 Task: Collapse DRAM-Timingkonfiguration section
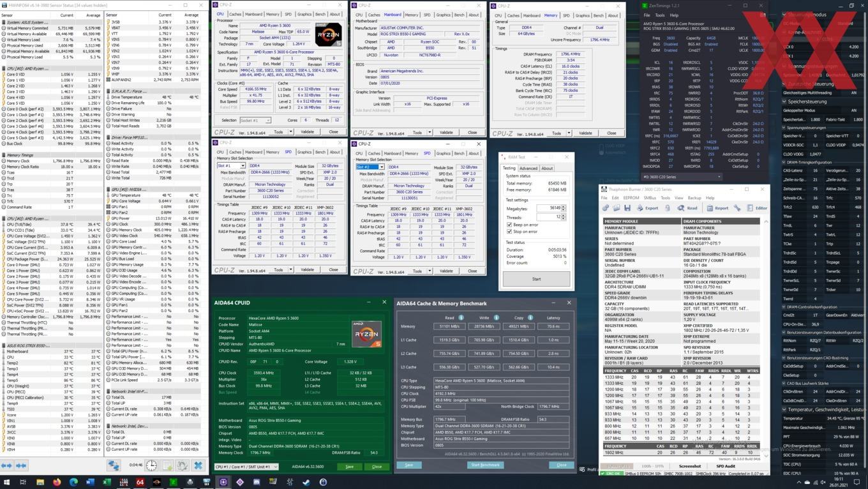(785, 162)
